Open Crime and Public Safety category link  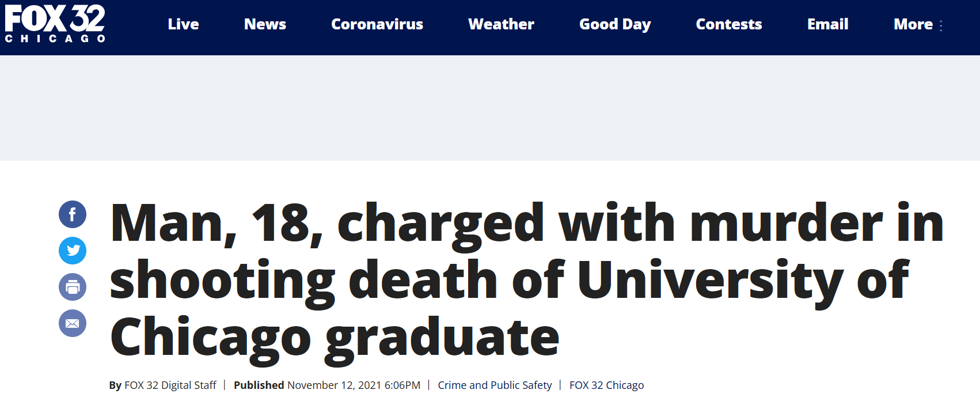click(495, 385)
